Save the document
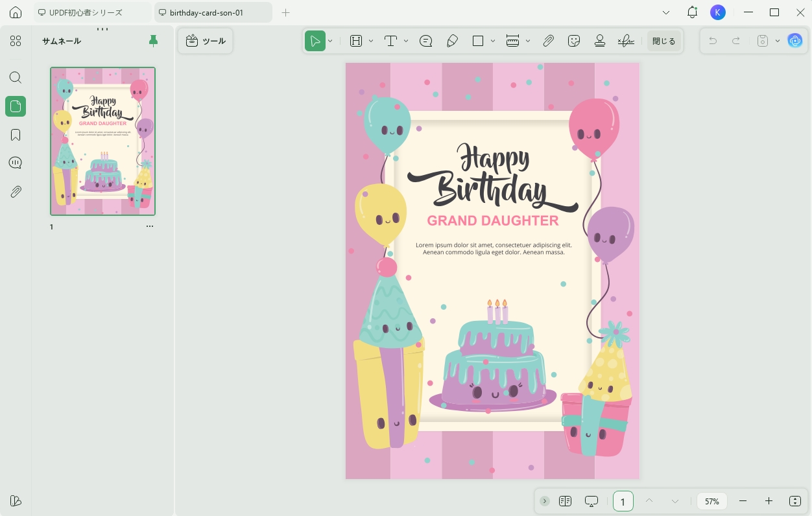The image size is (812, 516). 763,41
